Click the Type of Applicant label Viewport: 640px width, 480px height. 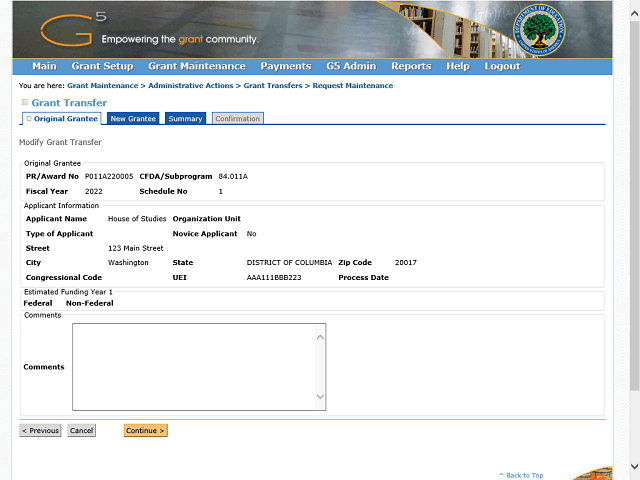[x=60, y=234]
